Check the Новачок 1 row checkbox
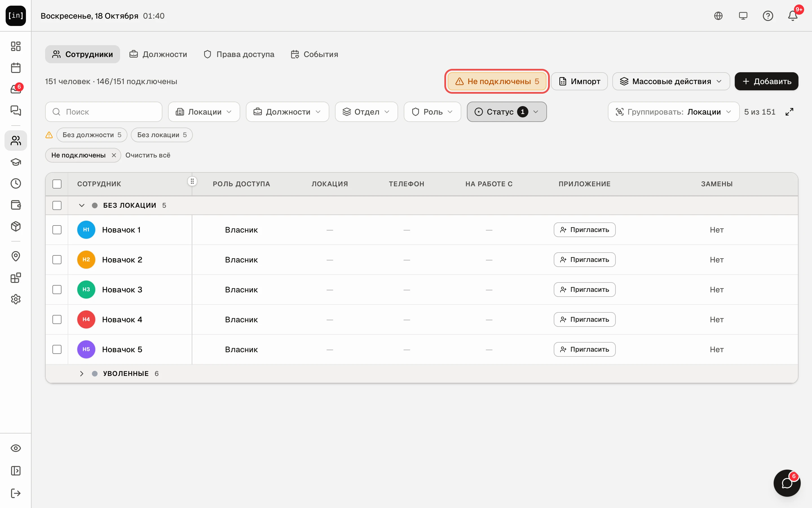This screenshot has height=508, width=812. click(57, 230)
